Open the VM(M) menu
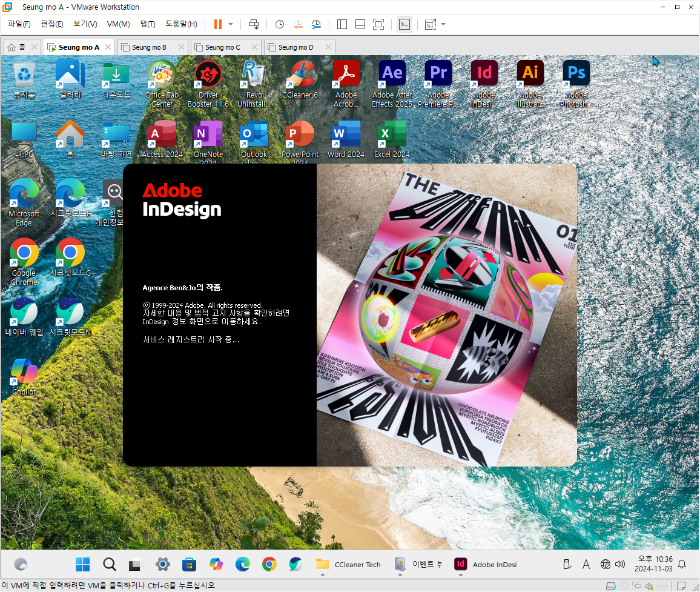Image resolution: width=700 pixels, height=592 pixels. click(x=118, y=24)
